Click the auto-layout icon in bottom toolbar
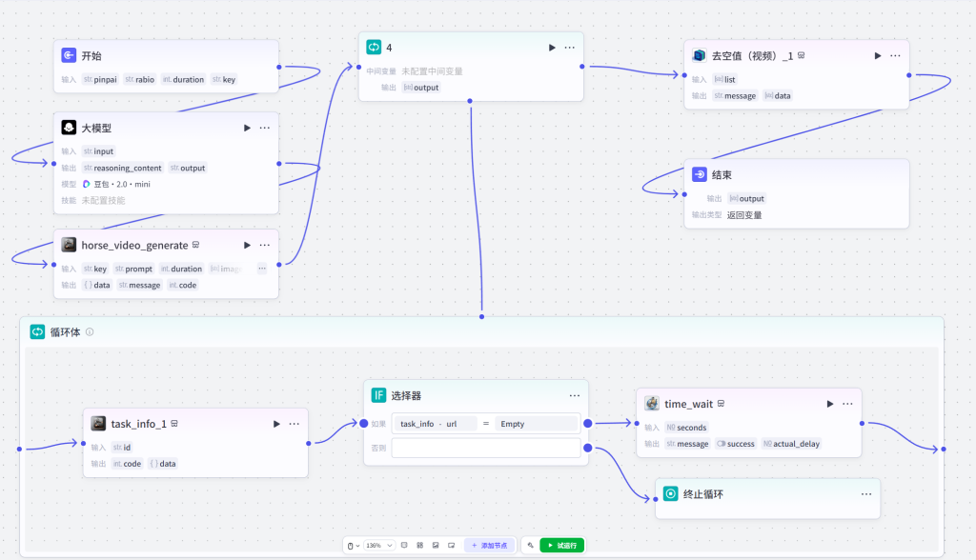976x560 pixels. [x=419, y=545]
